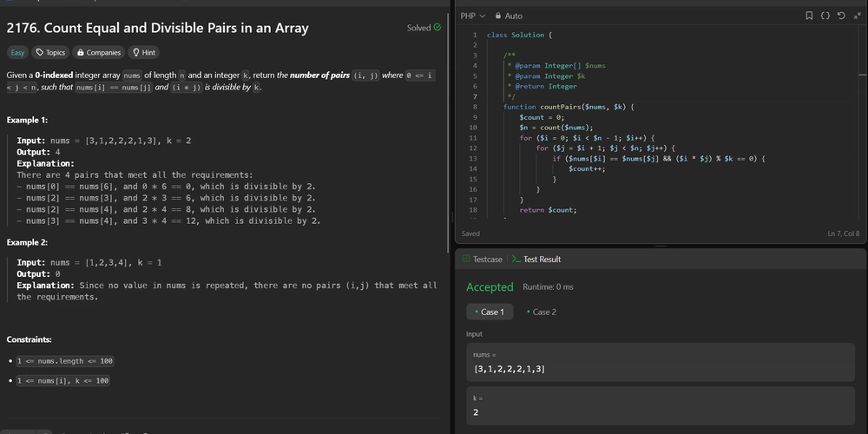868x434 pixels.
Task: Click the problem title '2176. Count Equal and Divisible Pairs'
Action: pyautogui.click(x=158, y=29)
